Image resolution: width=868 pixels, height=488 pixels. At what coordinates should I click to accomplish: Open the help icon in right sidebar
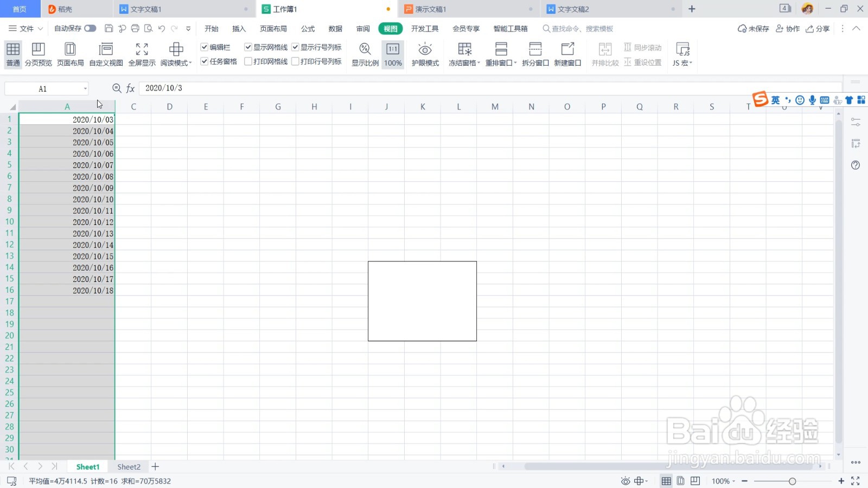click(856, 165)
